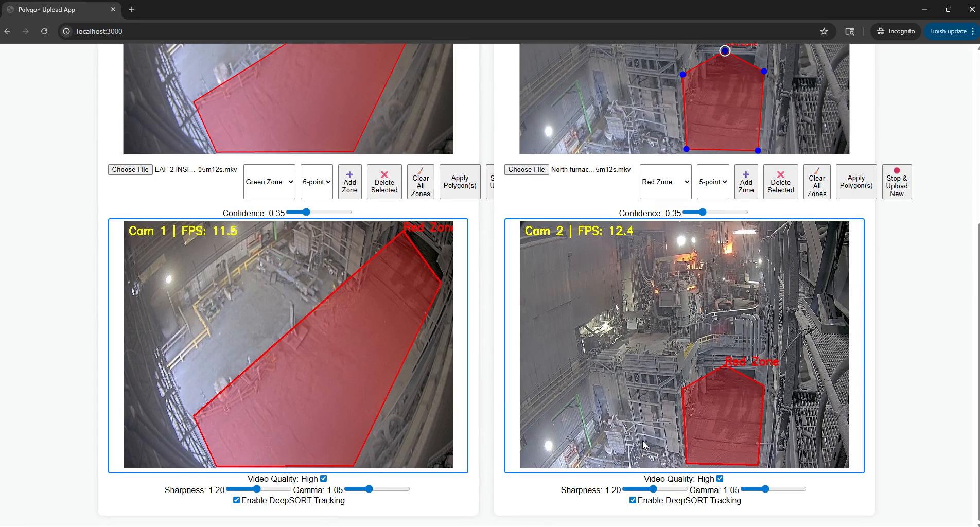The width and height of the screenshot is (980, 527).
Task: Clear All Zones for Cam 2
Action: tap(817, 182)
